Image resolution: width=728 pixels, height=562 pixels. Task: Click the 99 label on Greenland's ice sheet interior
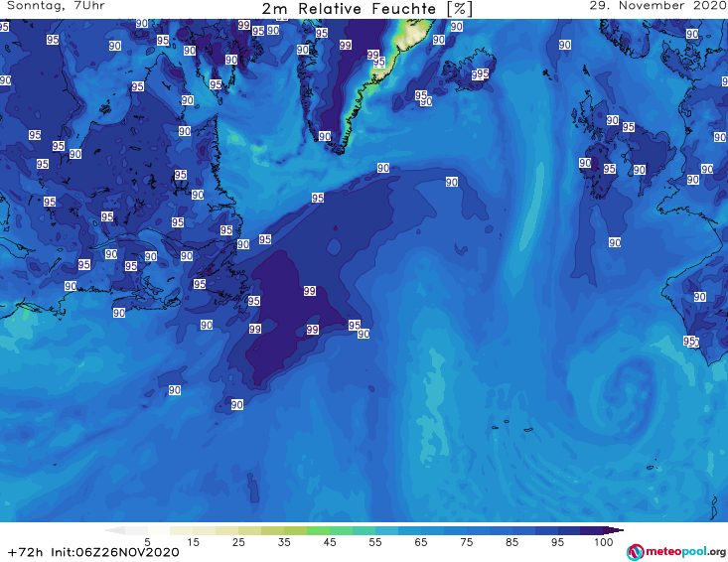345,45
